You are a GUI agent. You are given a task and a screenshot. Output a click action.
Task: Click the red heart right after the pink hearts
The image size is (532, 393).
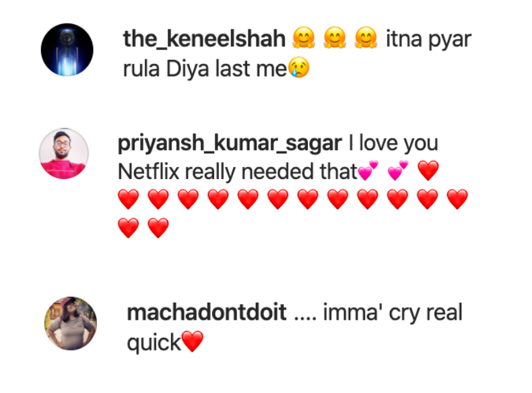point(428,172)
